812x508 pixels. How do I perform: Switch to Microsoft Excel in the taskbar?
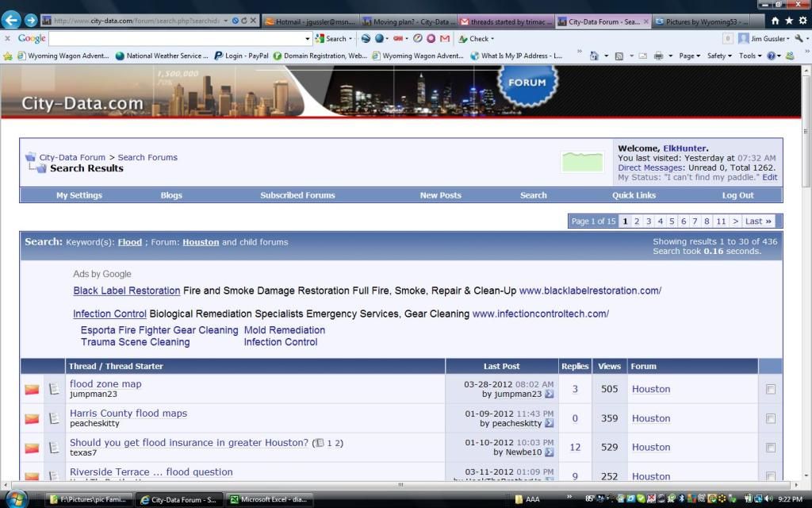click(270, 500)
